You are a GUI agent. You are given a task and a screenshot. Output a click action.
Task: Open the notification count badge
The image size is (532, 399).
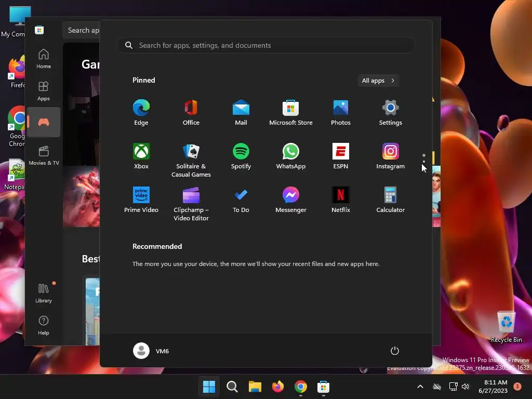[517, 386]
